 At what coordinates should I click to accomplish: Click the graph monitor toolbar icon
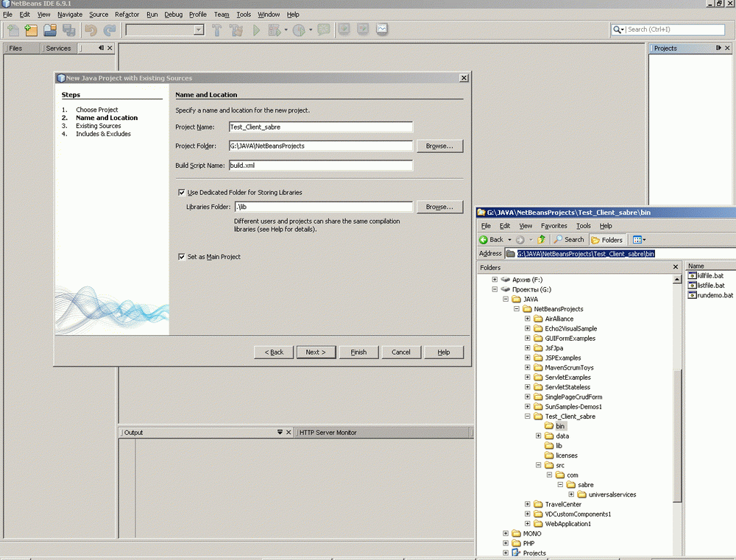coord(381,29)
